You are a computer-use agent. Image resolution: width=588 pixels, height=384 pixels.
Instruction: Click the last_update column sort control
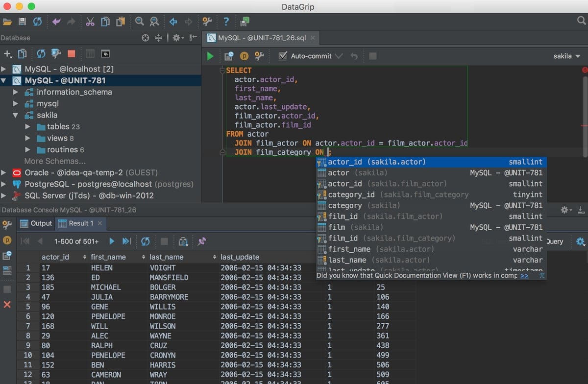click(x=215, y=256)
